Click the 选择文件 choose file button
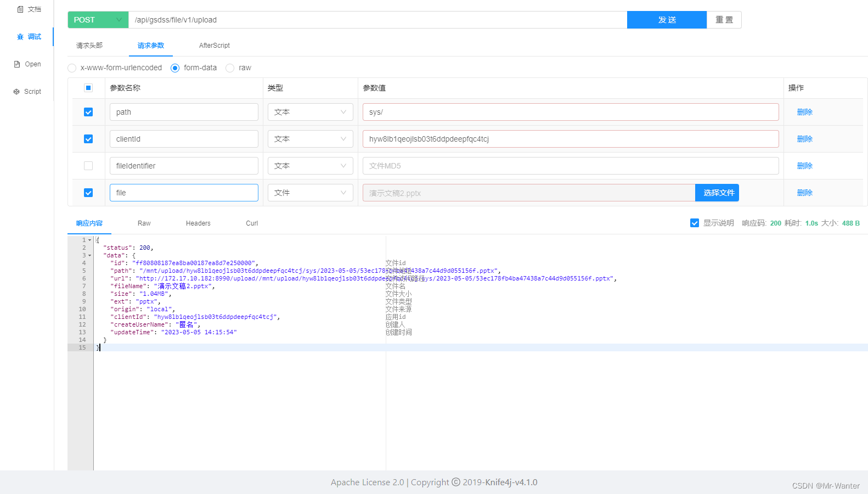The width and height of the screenshot is (868, 494). click(x=718, y=193)
